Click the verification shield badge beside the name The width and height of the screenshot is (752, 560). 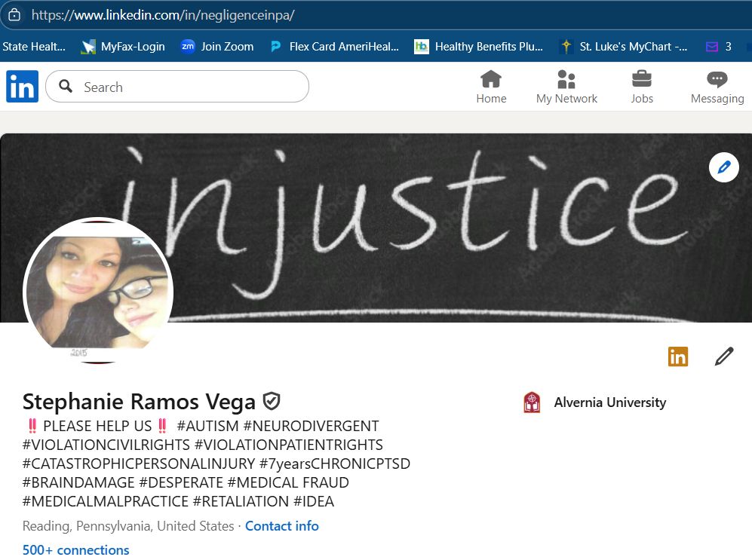pyautogui.click(x=272, y=402)
